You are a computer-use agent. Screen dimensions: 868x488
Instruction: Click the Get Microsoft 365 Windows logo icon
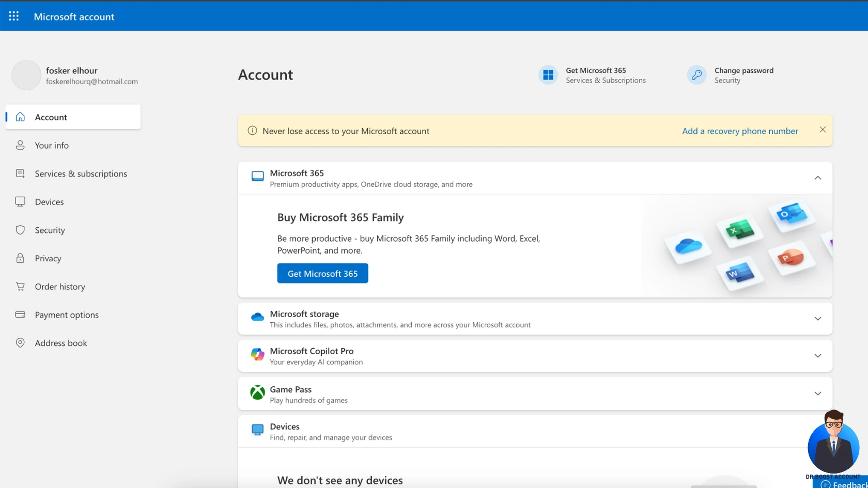pos(548,75)
